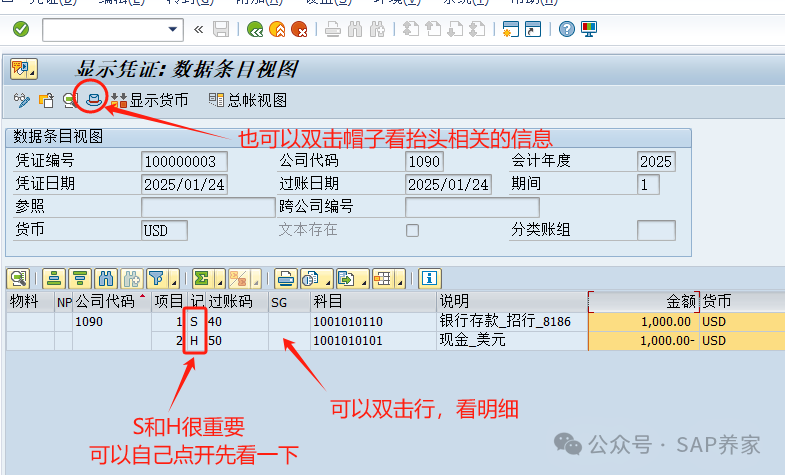Open Services for Object menu button
Screen dimensions: 785x475
[24, 69]
